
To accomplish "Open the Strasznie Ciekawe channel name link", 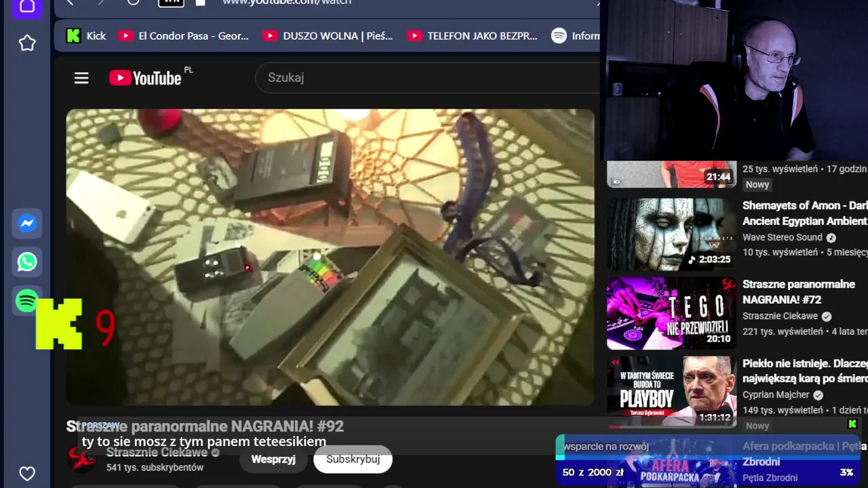I will click(157, 453).
